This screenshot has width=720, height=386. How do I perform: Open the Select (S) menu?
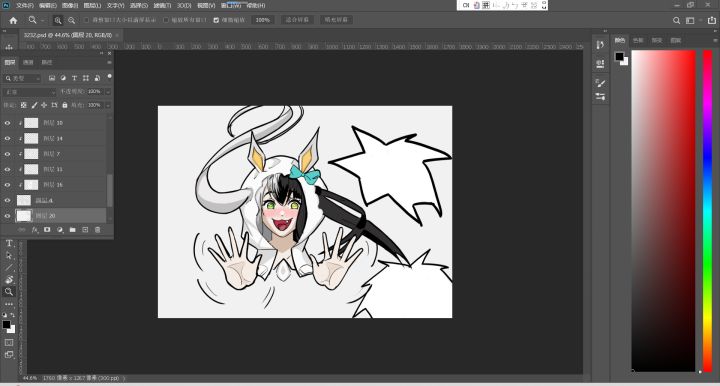pyautogui.click(x=139, y=6)
